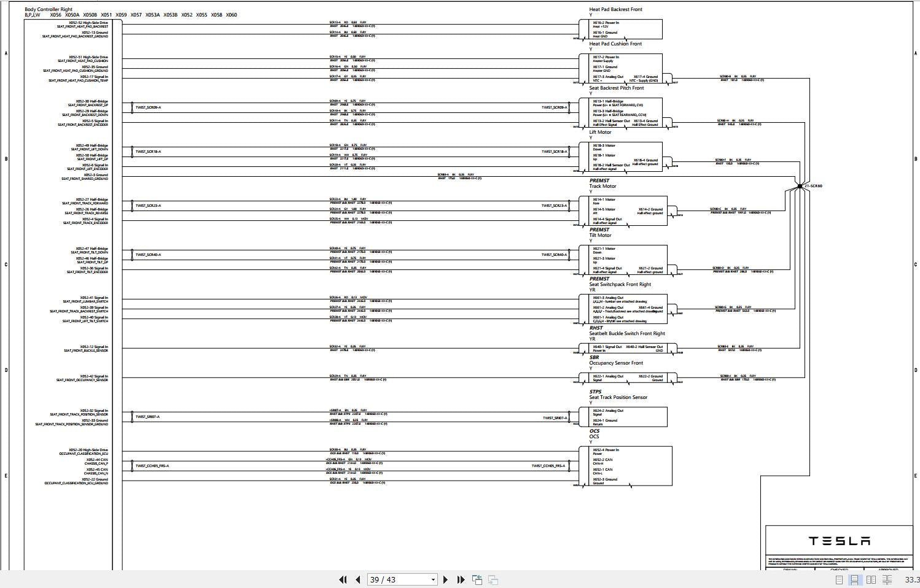Jump to the last page
The image size is (920, 588).
[x=461, y=579]
